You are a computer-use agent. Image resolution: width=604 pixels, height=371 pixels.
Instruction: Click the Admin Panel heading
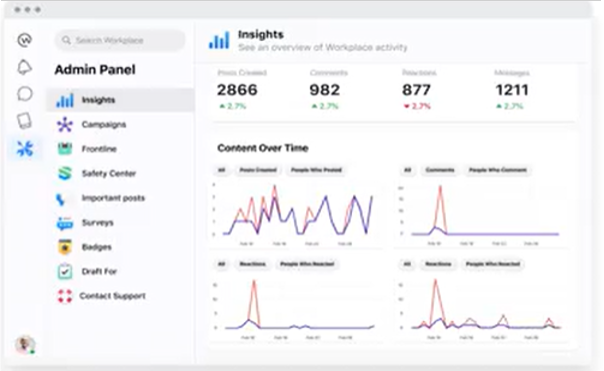point(95,70)
